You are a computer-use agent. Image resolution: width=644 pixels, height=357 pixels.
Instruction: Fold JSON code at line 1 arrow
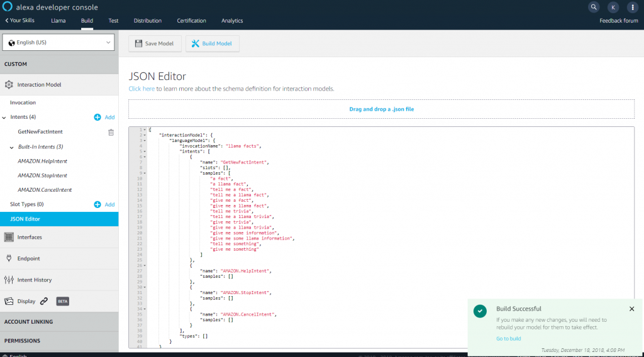tap(145, 129)
